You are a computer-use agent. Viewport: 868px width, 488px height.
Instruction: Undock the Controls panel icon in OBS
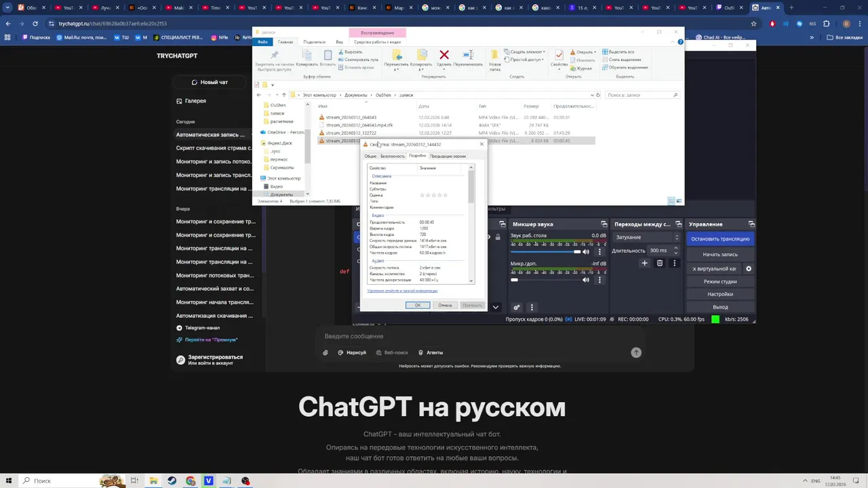pos(751,224)
